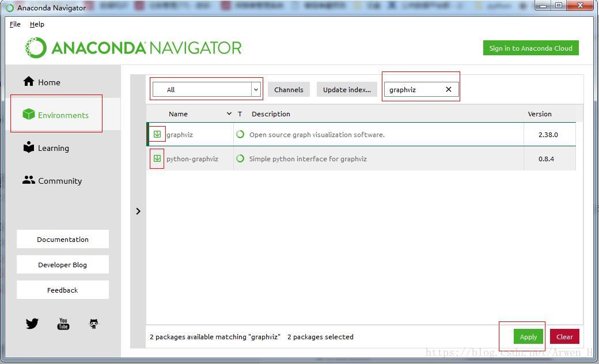Clear the search text with X

[449, 89]
